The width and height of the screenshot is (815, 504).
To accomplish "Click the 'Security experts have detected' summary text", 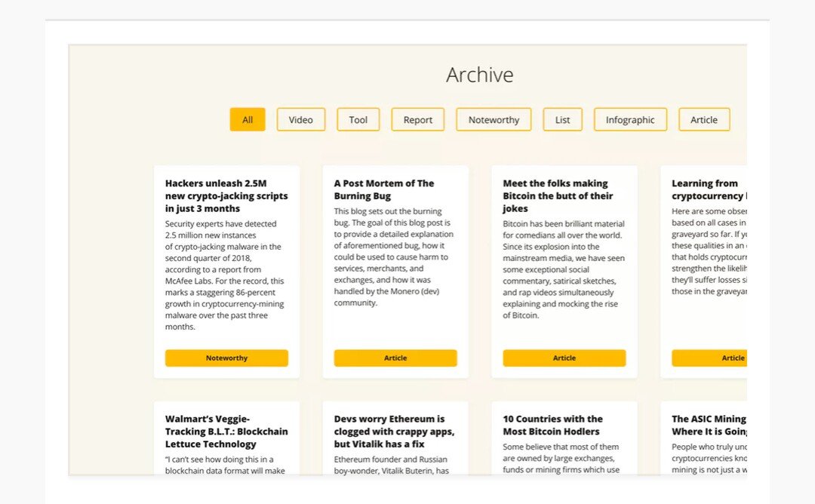I will [x=225, y=275].
